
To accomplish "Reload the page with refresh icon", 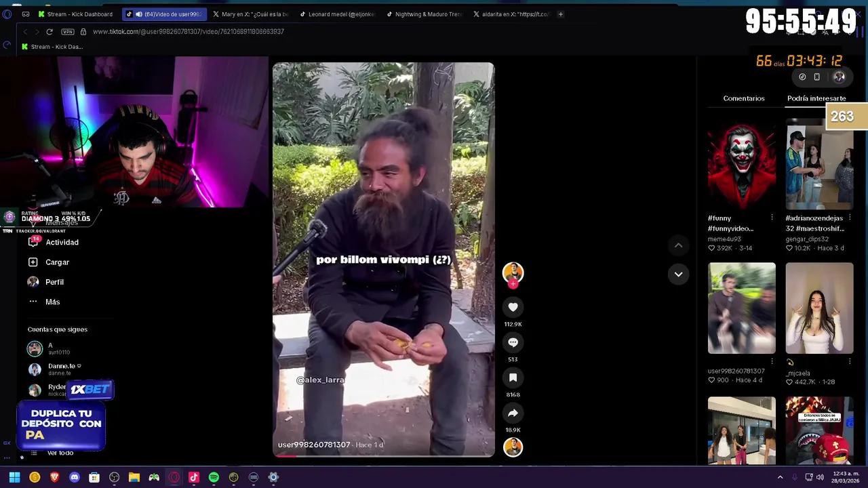I will 49,31.
